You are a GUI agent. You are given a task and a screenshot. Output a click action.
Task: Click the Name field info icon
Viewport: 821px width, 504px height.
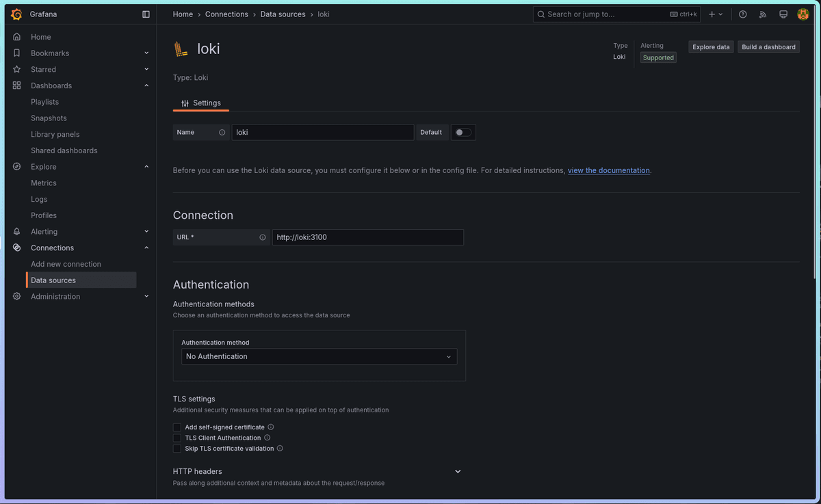(222, 133)
